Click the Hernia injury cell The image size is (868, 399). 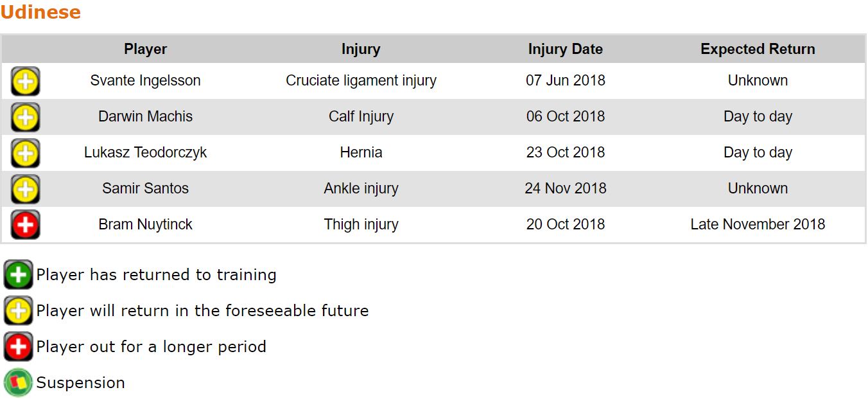361,153
